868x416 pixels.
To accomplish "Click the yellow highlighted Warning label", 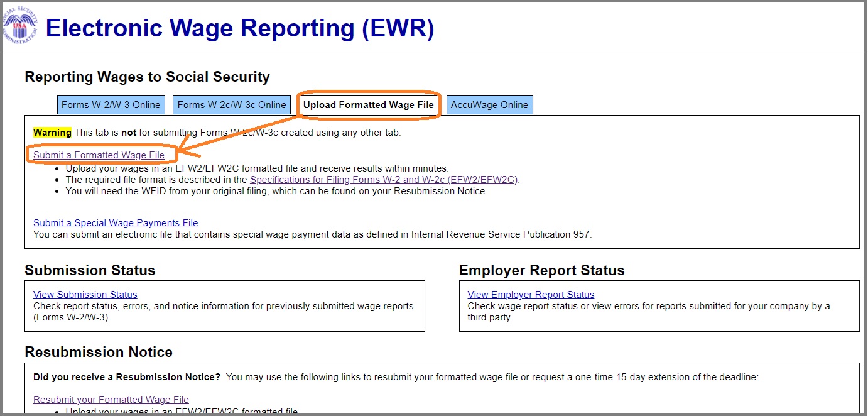I will [x=52, y=133].
